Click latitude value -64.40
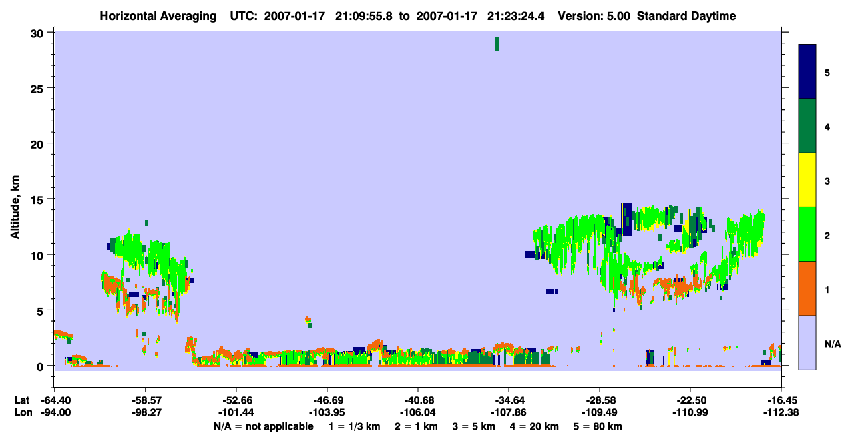Viewport: 868px width, 445px height. click(56, 400)
